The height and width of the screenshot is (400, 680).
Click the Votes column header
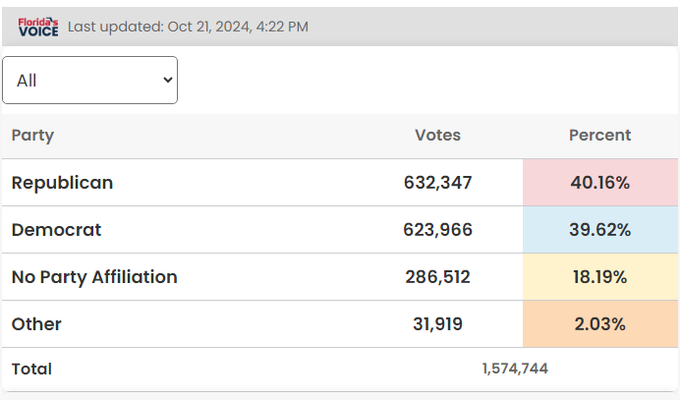pos(438,135)
